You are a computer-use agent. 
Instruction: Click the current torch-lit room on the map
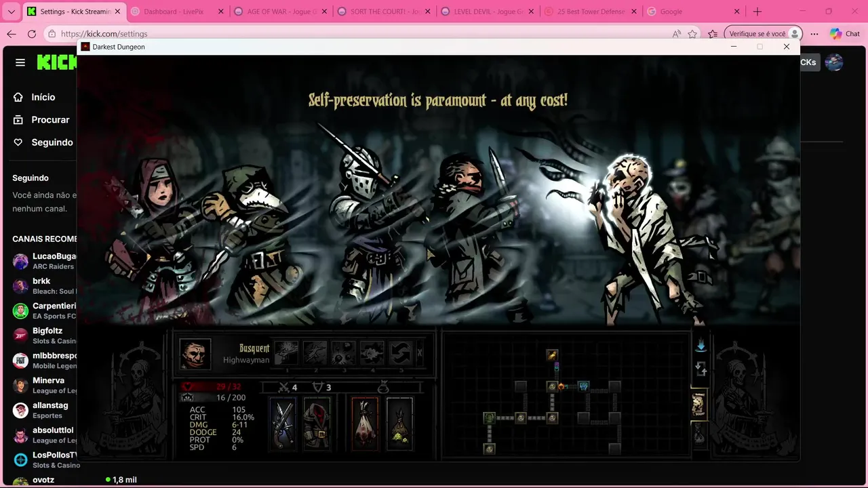pyautogui.click(x=552, y=386)
